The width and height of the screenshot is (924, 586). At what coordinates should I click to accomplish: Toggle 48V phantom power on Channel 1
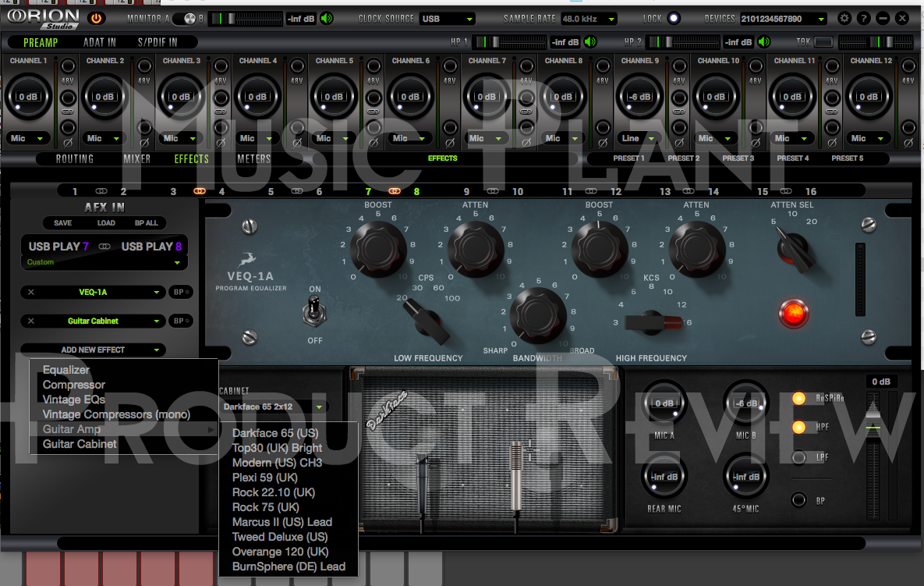click(69, 66)
